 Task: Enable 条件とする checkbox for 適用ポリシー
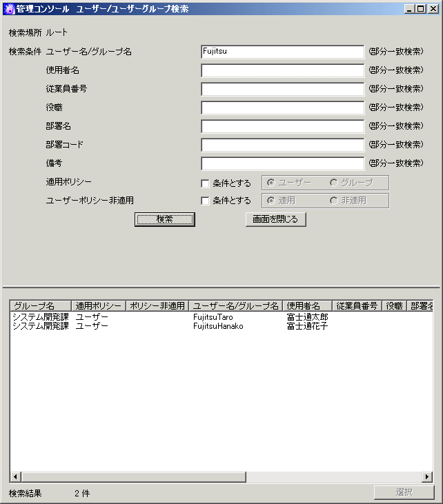pyautogui.click(x=205, y=183)
